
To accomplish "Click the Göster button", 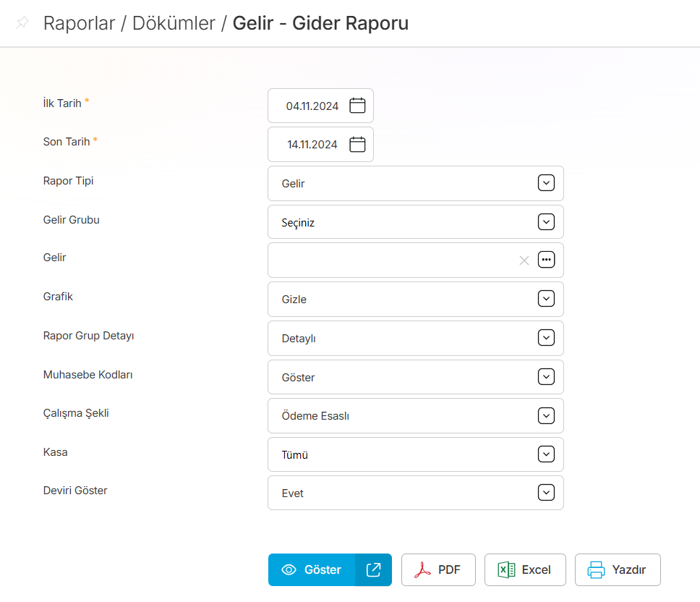I will tap(312, 569).
